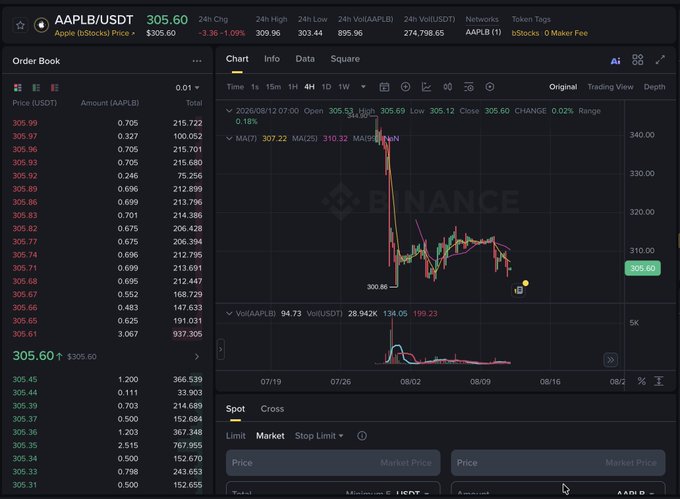Change the candlestick chart style icon

(448, 87)
